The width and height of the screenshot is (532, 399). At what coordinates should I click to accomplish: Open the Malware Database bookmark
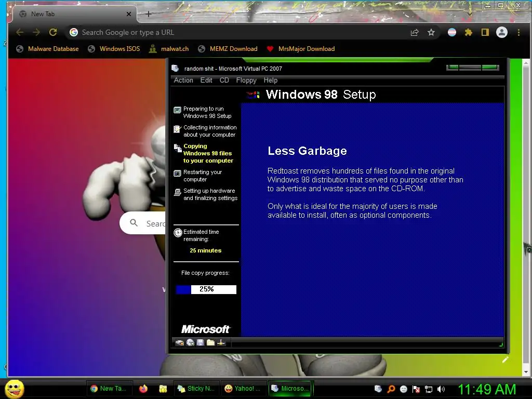coord(47,48)
